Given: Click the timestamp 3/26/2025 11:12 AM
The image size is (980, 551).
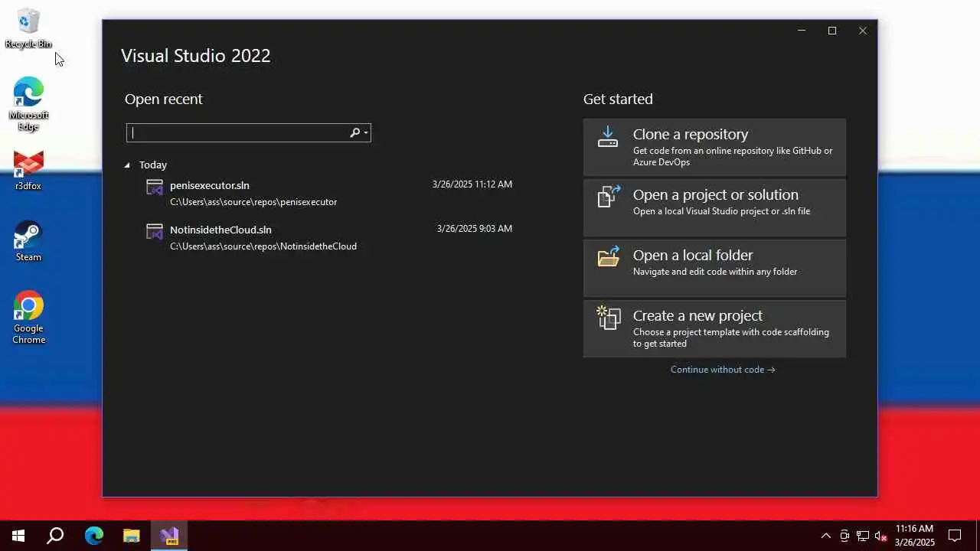Looking at the screenshot, I should pos(472,184).
